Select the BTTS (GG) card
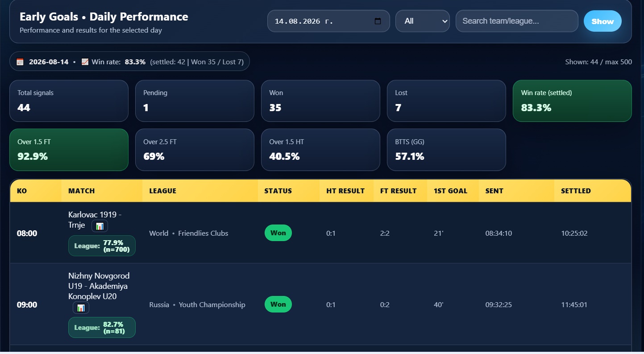The height and width of the screenshot is (354, 644). pos(446,150)
